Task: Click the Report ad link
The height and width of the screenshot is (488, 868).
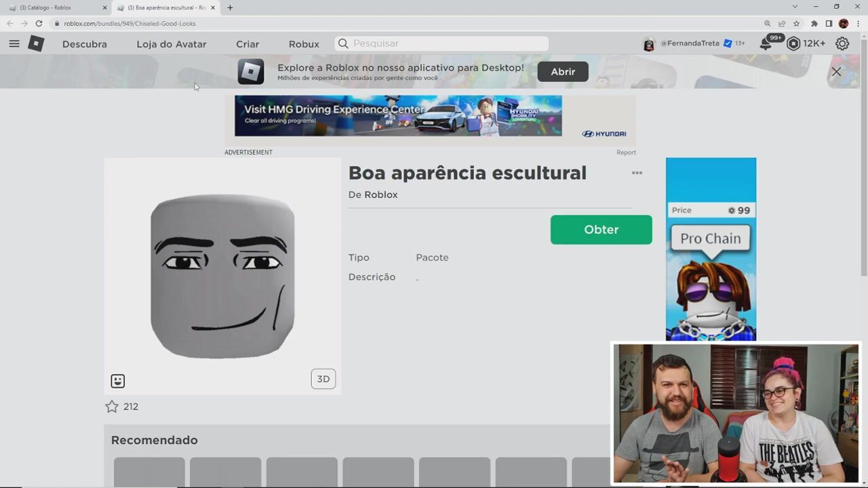Action: pos(626,152)
